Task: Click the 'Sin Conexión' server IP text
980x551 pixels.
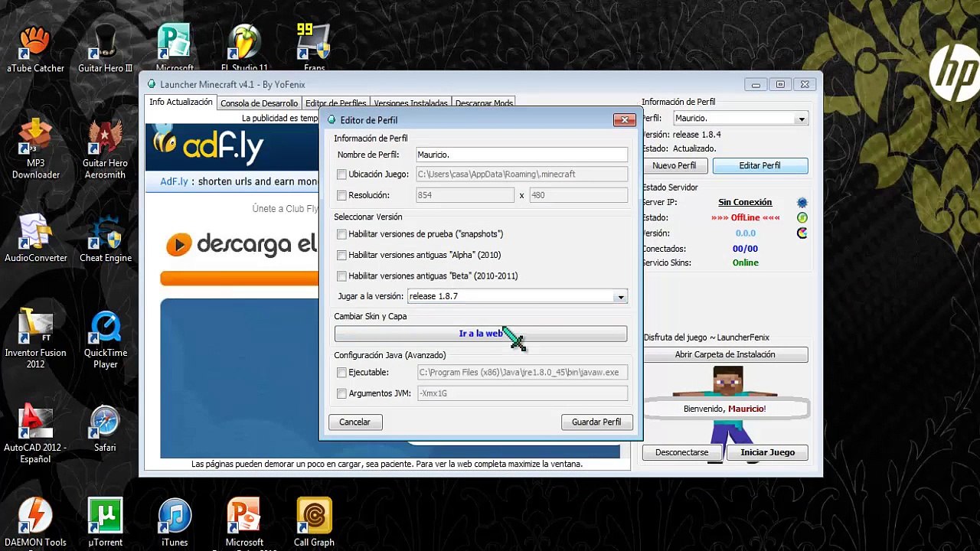Action: click(745, 203)
